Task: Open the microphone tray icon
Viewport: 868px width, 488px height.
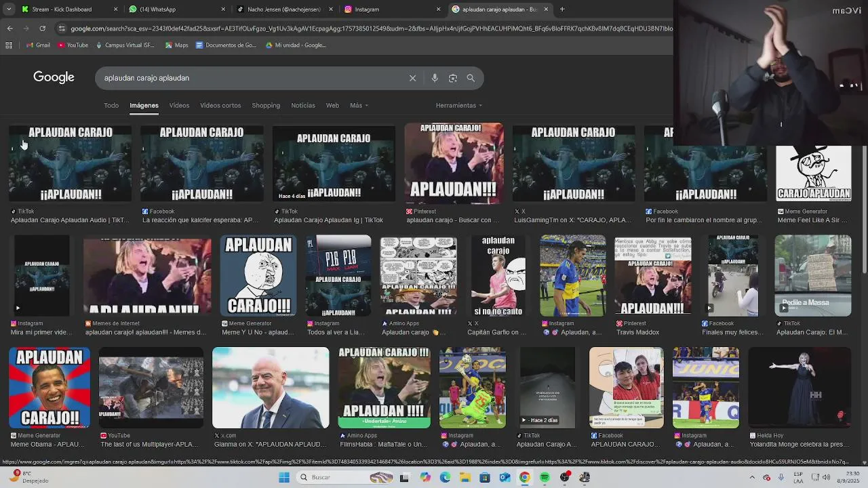Action: click(x=781, y=477)
